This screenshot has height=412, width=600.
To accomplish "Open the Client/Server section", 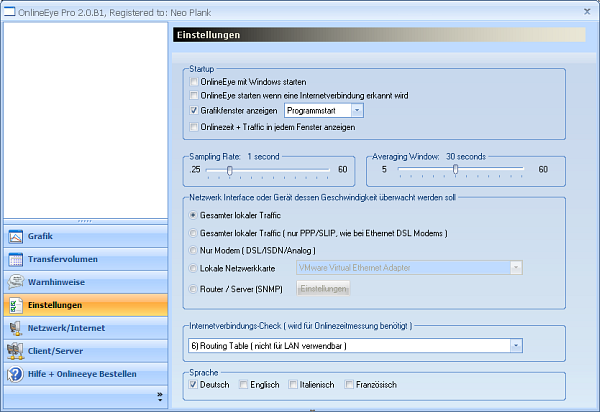I will click(86, 351).
